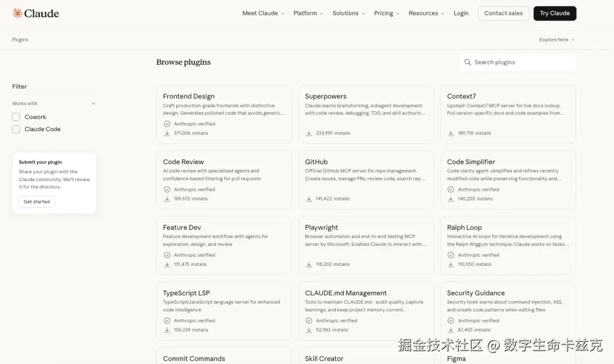The width and height of the screenshot is (614, 364).
Task: Click download icon on Frontend Design card
Action: coord(167,133)
